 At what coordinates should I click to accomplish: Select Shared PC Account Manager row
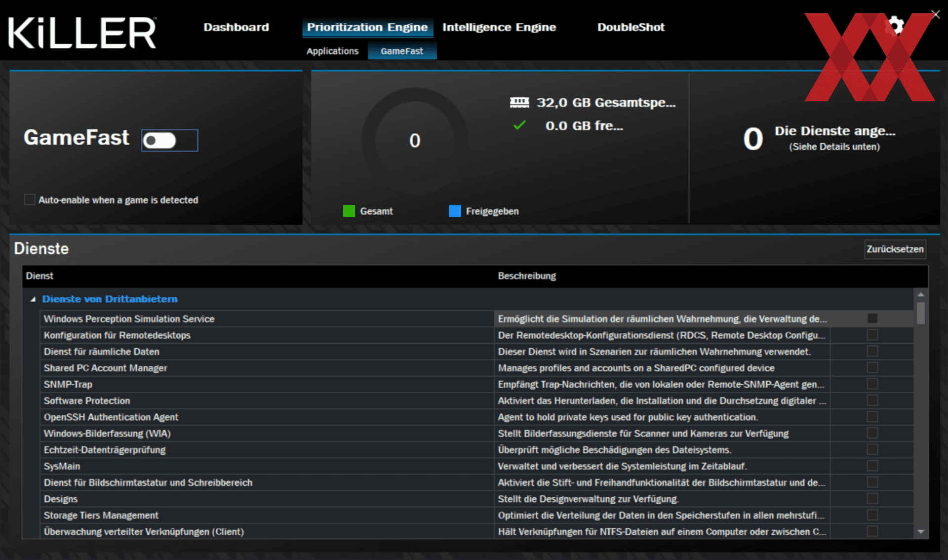click(476, 367)
